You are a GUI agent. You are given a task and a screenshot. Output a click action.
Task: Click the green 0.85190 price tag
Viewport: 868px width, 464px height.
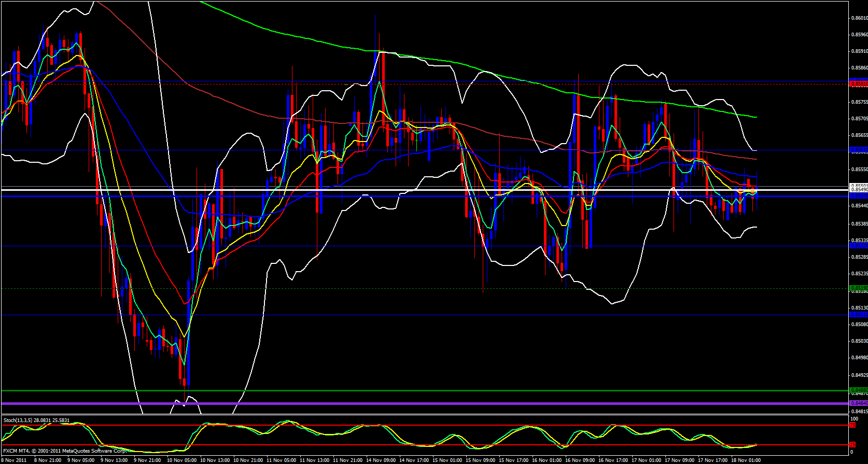point(859,288)
